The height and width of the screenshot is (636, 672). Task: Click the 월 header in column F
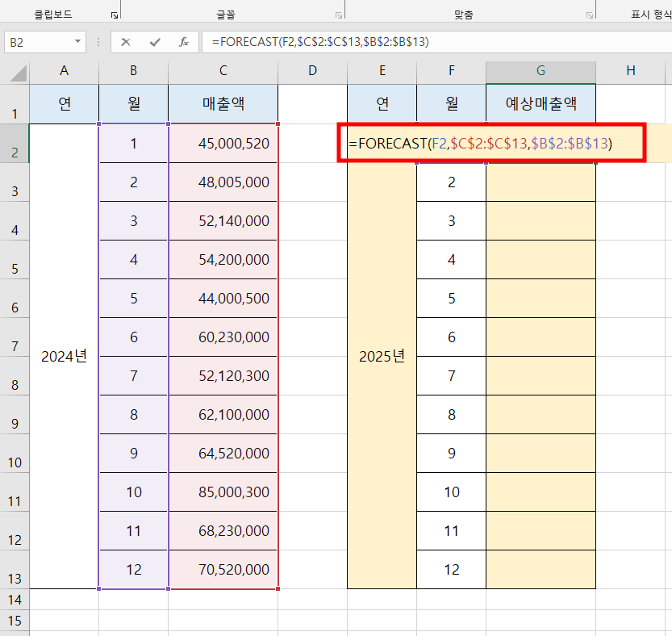[451, 104]
